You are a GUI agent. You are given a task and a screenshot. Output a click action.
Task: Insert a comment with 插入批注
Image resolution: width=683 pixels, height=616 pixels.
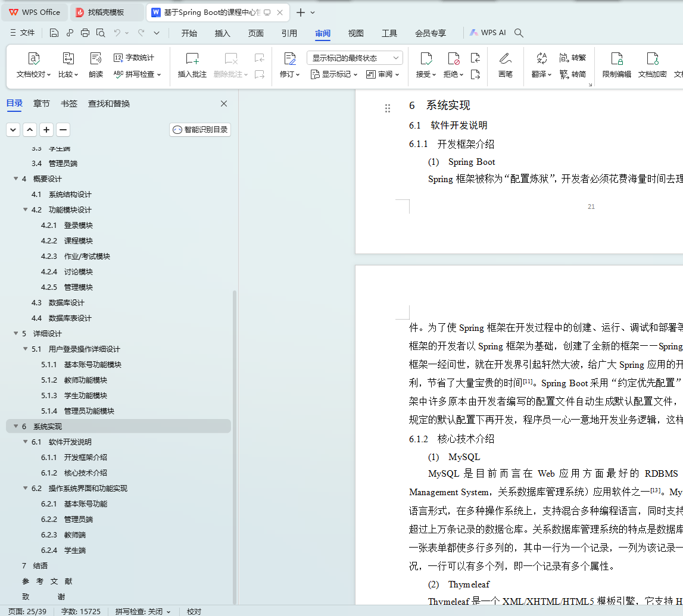192,65
